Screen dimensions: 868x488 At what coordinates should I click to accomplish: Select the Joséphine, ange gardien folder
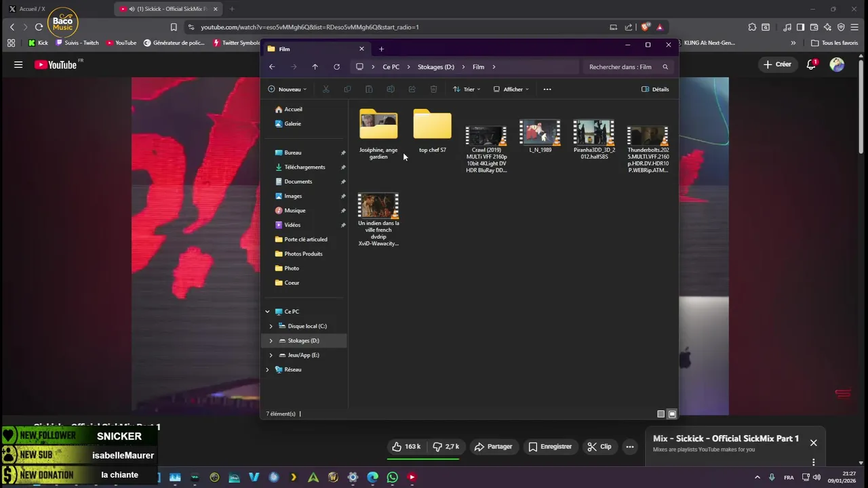click(x=378, y=134)
